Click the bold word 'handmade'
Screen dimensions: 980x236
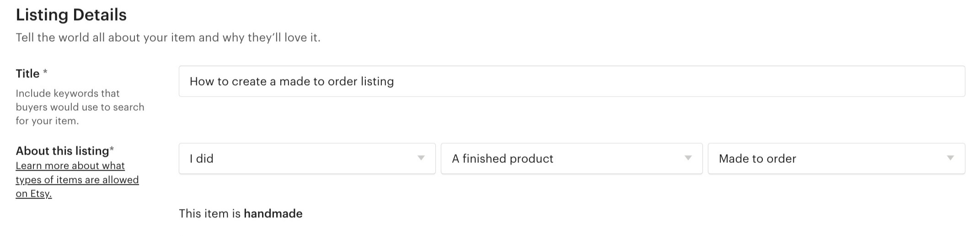[273, 214]
